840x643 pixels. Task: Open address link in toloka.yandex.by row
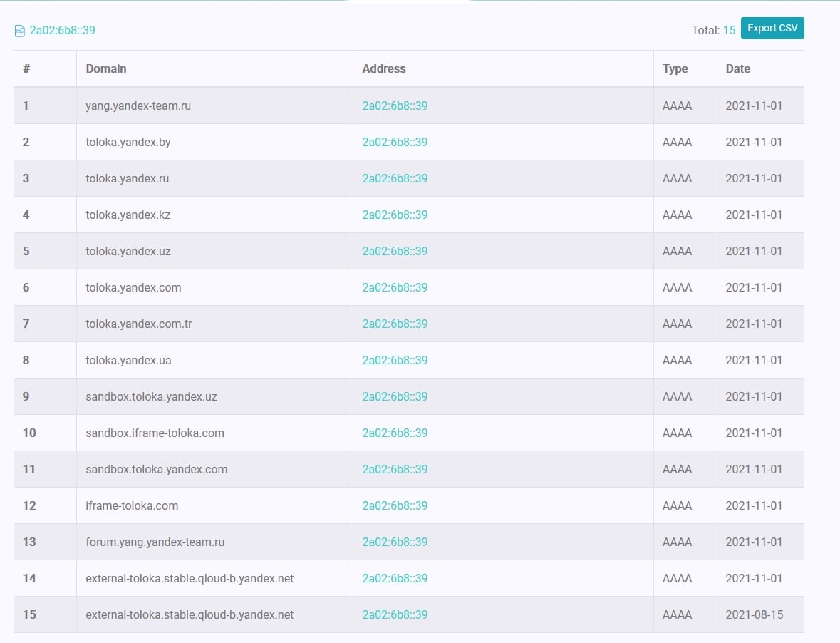(395, 142)
